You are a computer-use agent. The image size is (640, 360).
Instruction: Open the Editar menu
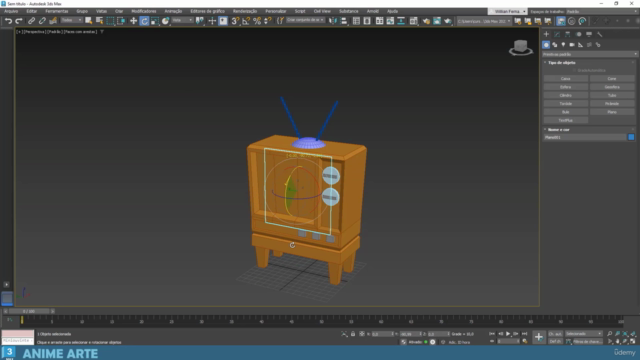click(32, 11)
